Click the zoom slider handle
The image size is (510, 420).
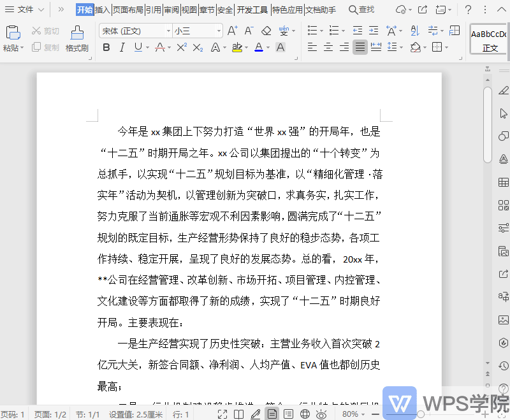[x=421, y=414]
